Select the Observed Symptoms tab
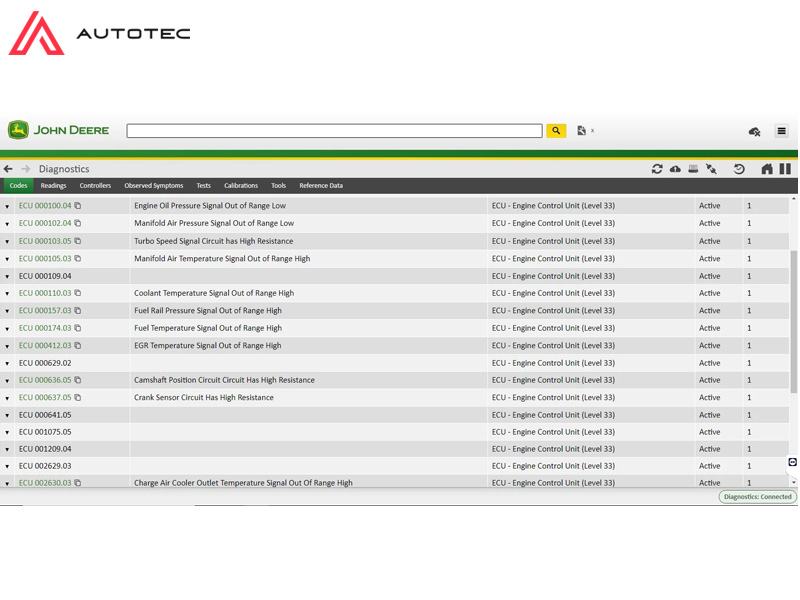 point(153,186)
